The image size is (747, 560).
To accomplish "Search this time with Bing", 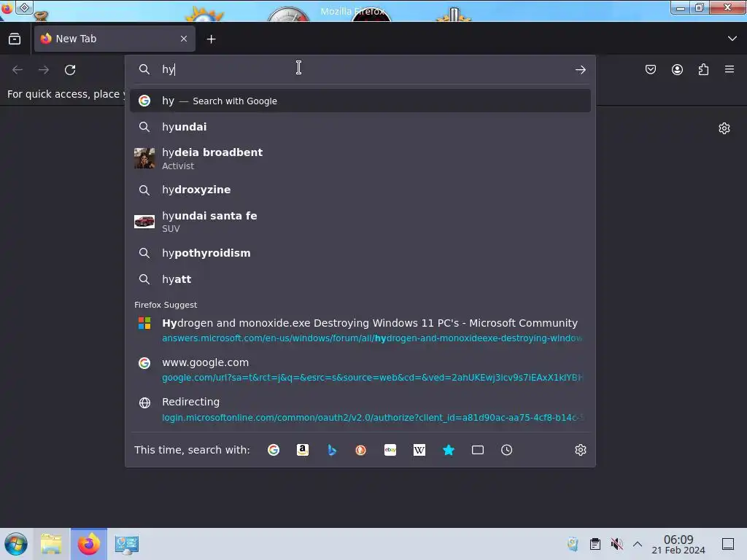I will pyautogui.click(x=332, y=450).
